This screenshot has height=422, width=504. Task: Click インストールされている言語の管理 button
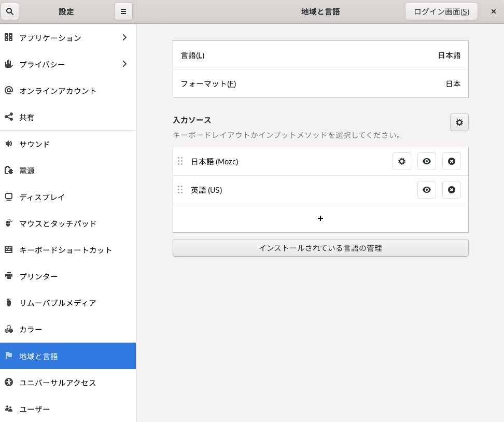point(320,248)
